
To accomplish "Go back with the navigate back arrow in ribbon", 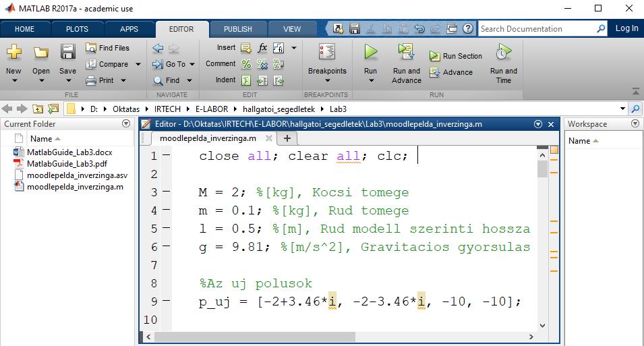I will click(158, 48).
